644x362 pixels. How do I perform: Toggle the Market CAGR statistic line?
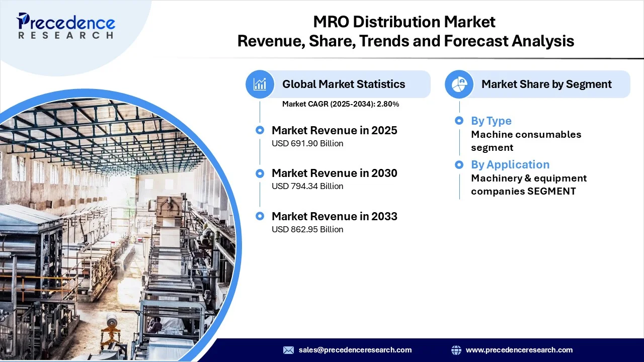(341, 104)
